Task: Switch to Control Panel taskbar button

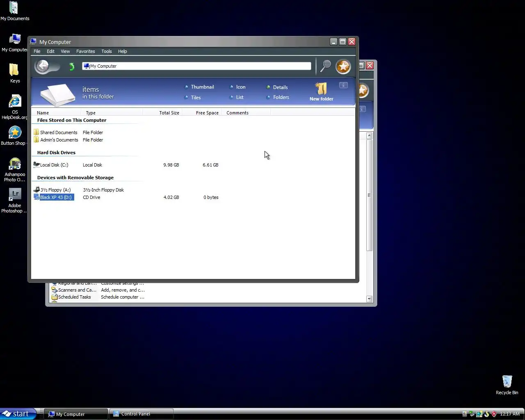Action: [x=141, y=414]
